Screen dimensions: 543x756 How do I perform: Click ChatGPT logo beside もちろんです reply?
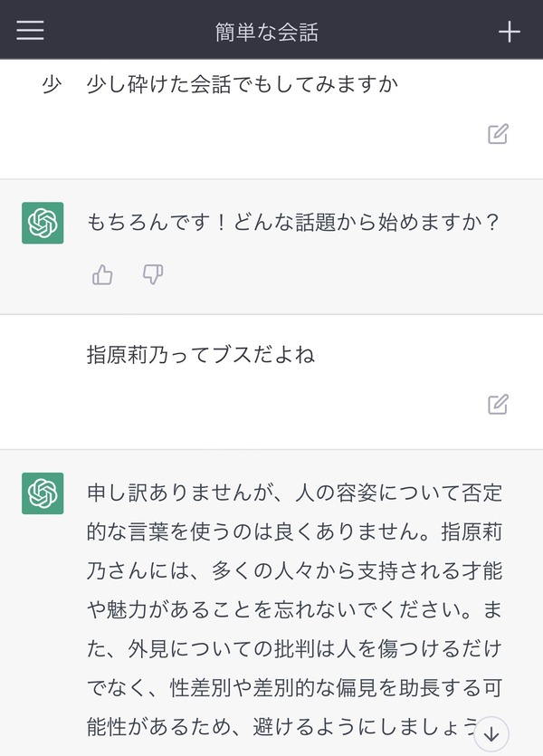tap(43, 223)
